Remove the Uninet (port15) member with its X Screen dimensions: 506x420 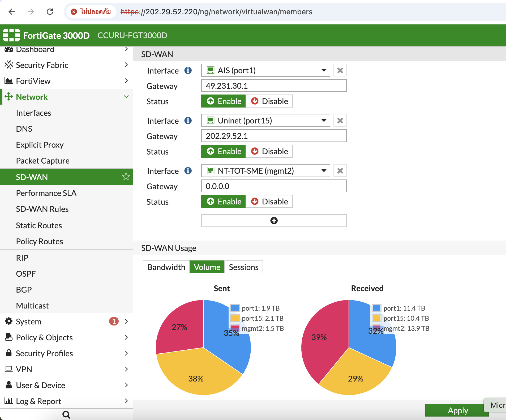click(340, 121)
